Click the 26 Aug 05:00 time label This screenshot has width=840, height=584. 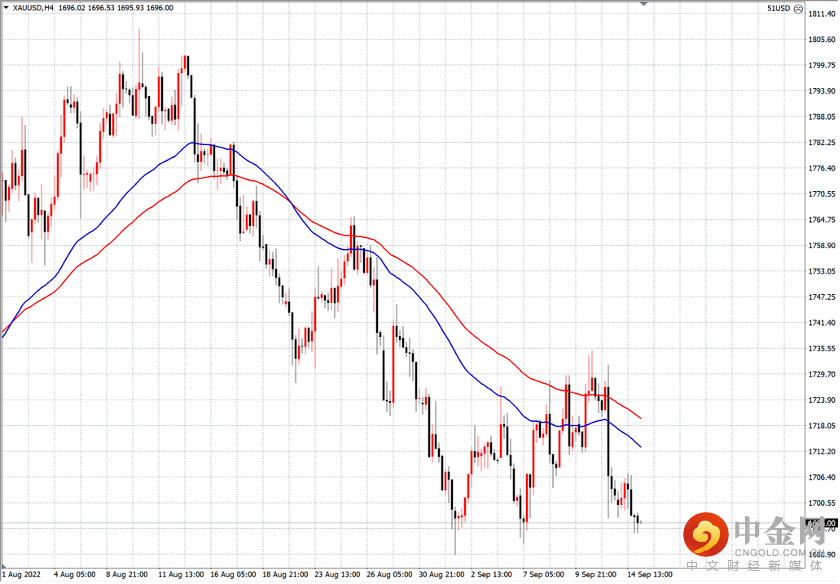click(389, 574)
